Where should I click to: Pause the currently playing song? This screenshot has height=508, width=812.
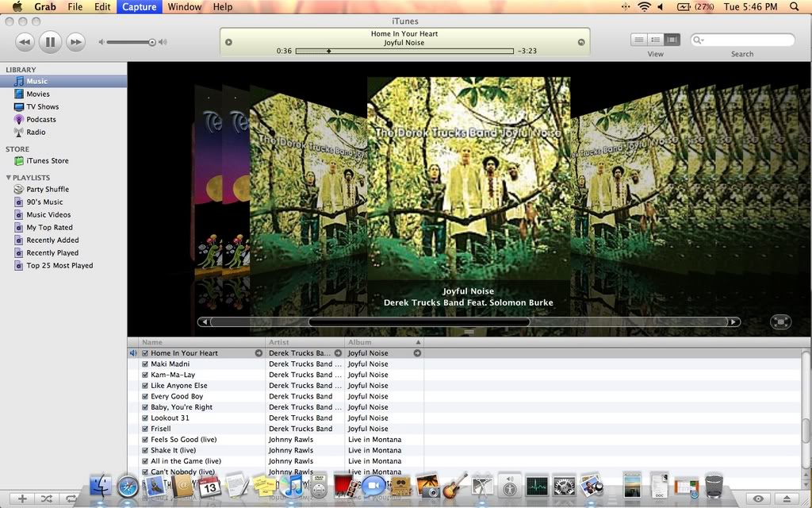click(x=50, y=42)
